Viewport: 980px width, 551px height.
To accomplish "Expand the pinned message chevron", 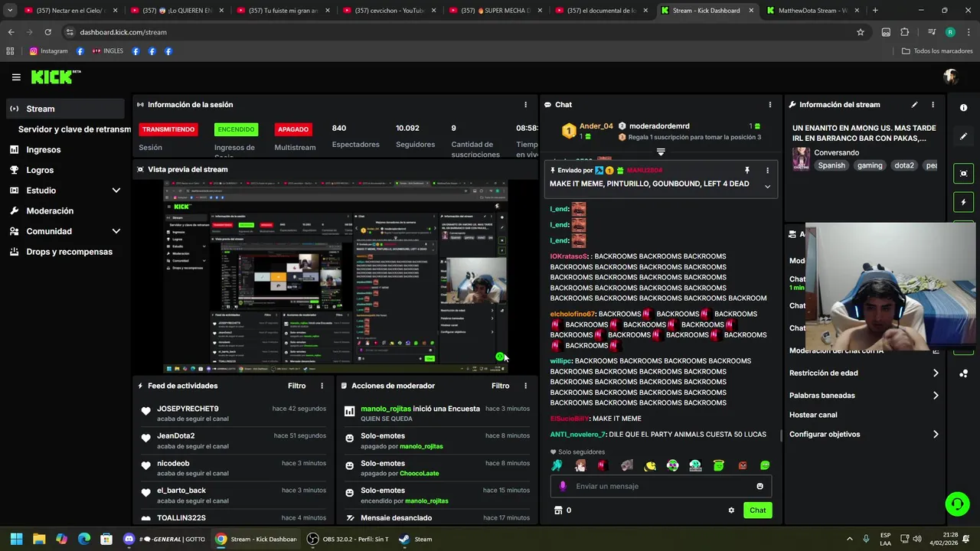I will tap(767, 186).
